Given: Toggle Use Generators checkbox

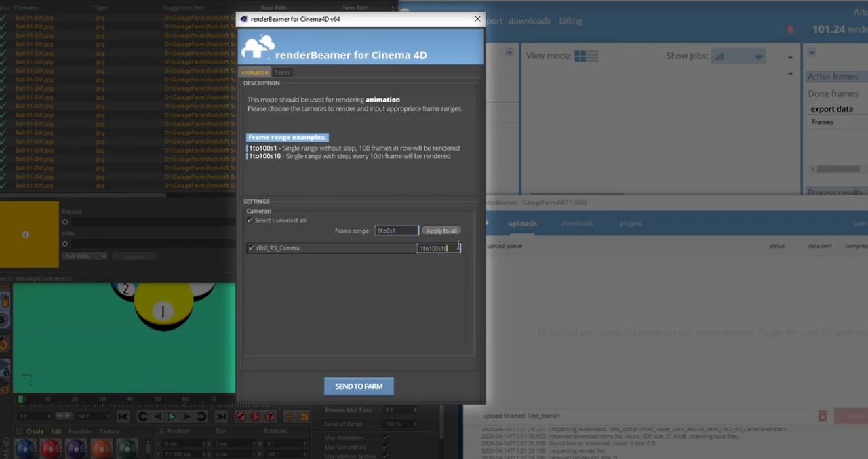Looking at the screenshot, I should point(386,447).
